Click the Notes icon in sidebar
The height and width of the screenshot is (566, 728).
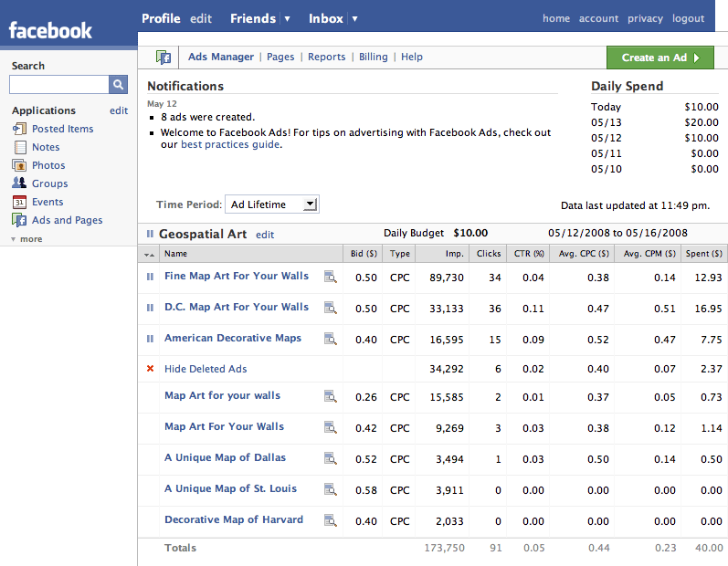pyautogui.click(x=20, y=147)
